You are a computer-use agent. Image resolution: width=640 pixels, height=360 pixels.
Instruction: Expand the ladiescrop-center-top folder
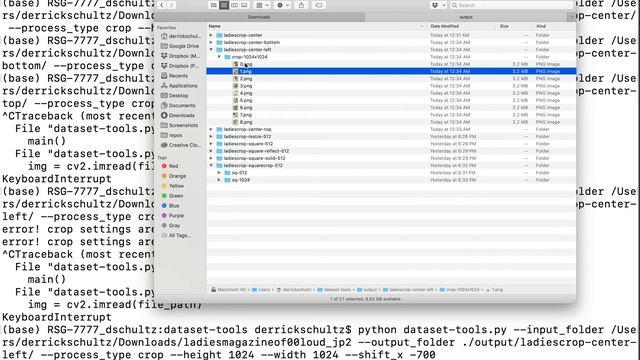click(x=211, y=129)
